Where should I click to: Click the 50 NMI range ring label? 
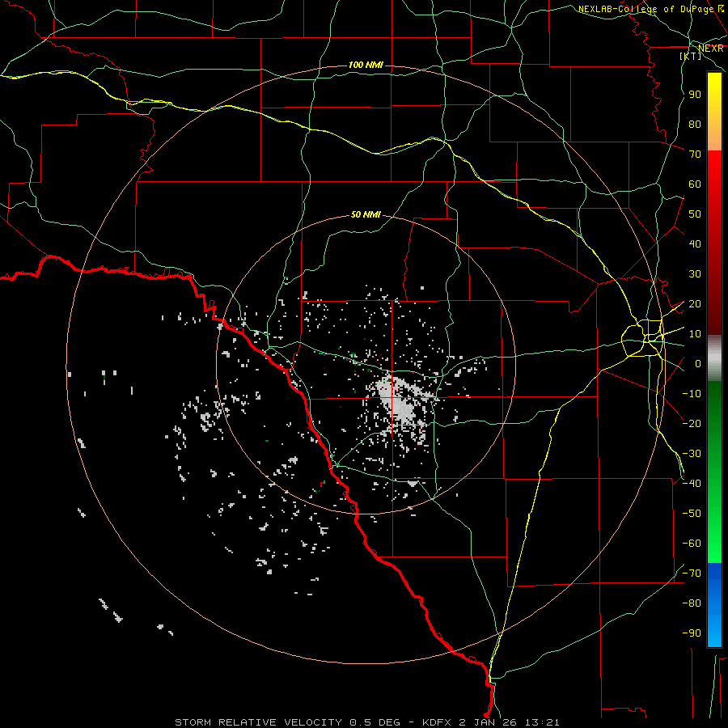click(366, 214)
